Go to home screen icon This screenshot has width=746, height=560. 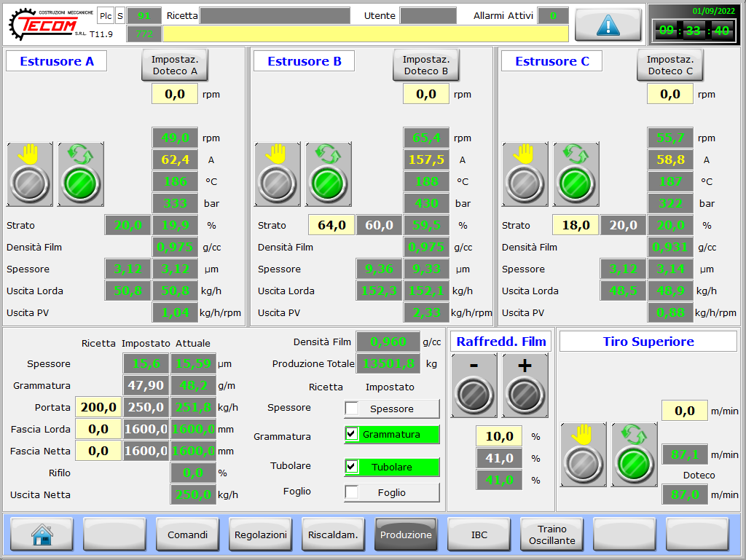click(x=42, y=535)
